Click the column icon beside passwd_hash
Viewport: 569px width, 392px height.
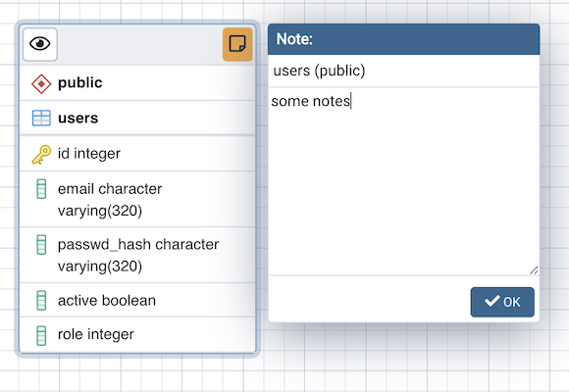(x=41, y=244)
